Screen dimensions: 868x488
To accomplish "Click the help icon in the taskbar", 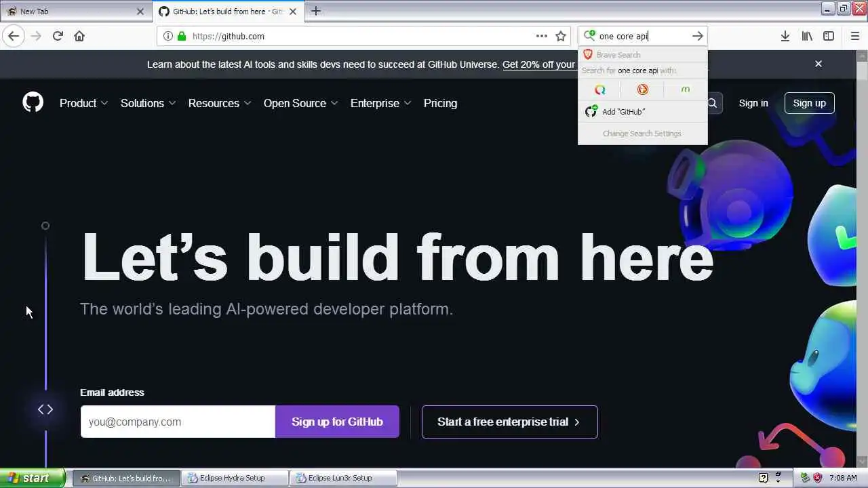I will [763, 478].
